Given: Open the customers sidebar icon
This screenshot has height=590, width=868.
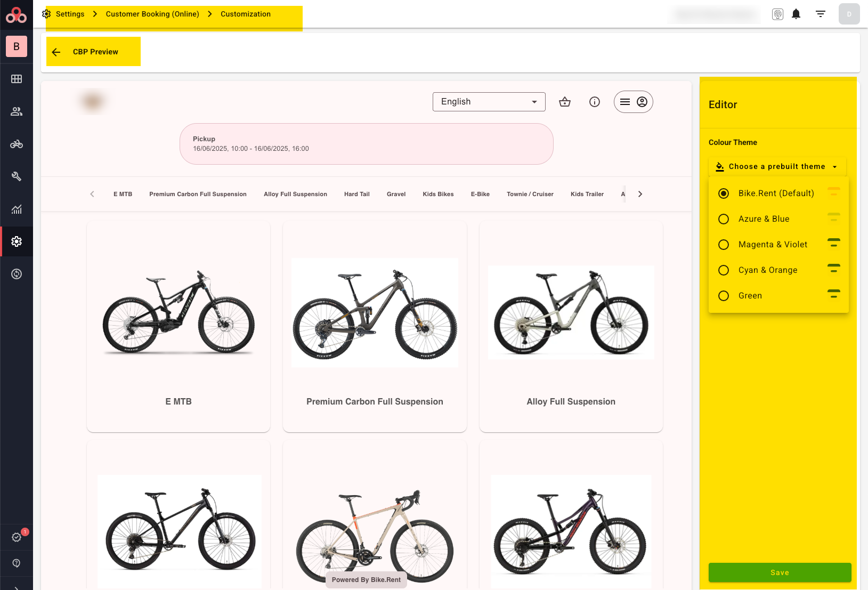Looking at the screenshot, I should 17,111.
